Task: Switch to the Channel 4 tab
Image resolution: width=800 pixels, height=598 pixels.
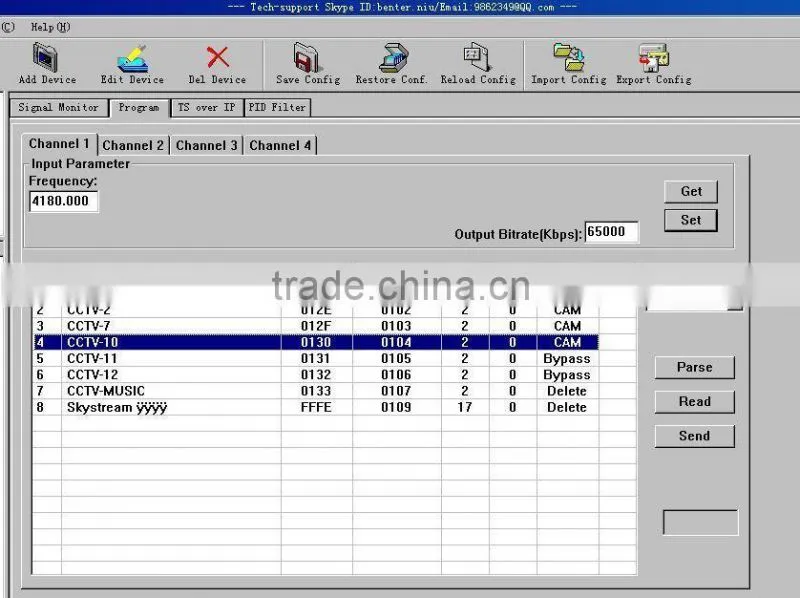Action: tap(280, 145)
